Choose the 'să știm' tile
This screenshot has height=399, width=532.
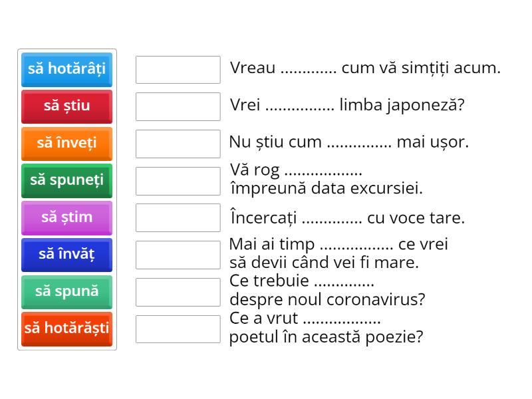66,217
